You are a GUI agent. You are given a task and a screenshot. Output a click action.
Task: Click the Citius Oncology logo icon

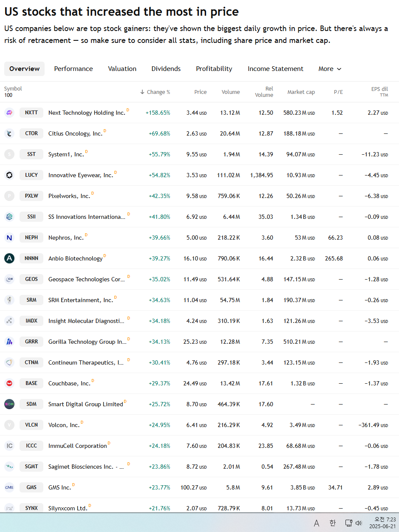tap(9, 133)
